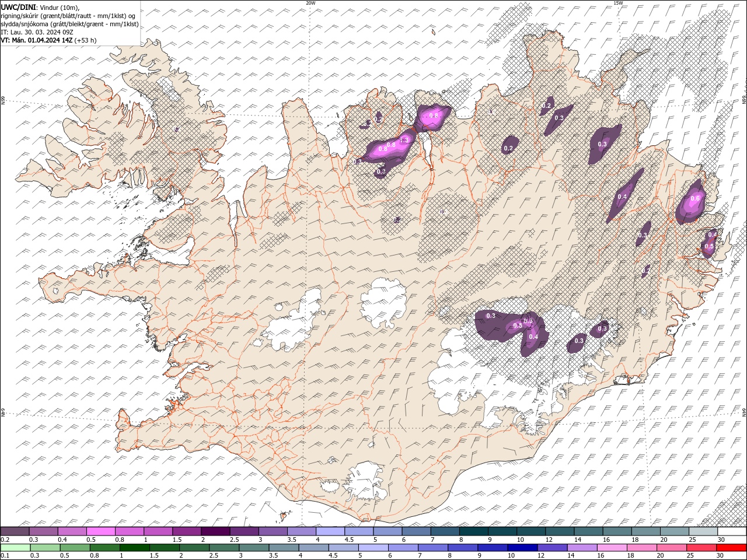Click the dark green swatch labeled 1 in rain legend
The height and width of the screenshot is (560, 747).
135,547
